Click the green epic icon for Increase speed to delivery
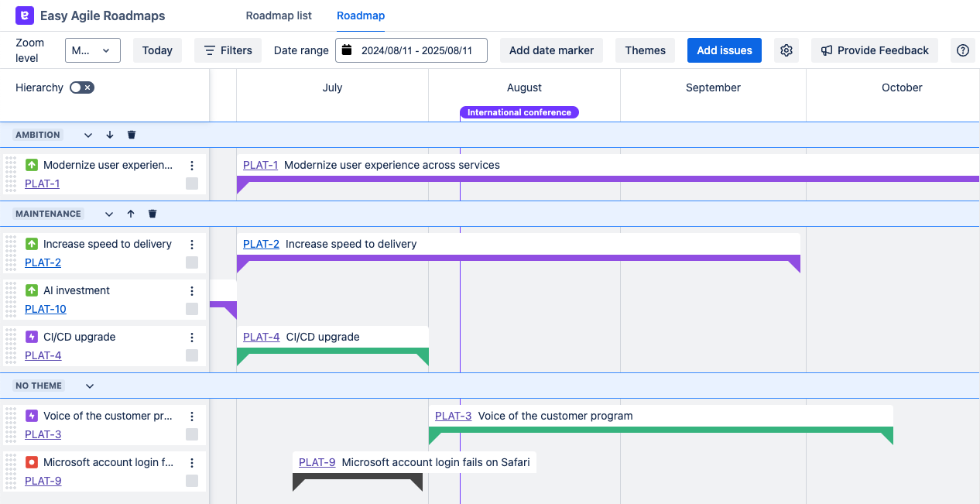The width and height of the screenshot is (980, 504). click(32, 244)
